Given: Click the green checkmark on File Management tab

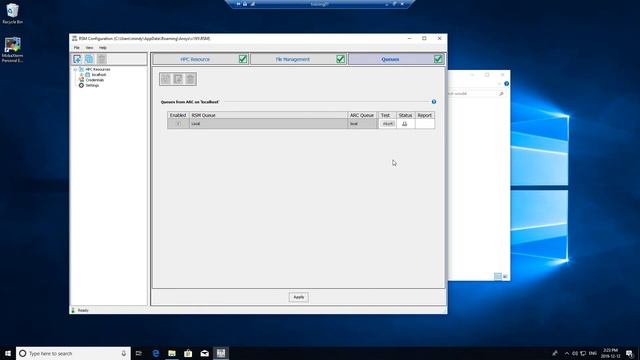Looking at the screenshot, I should click(340, 59).
